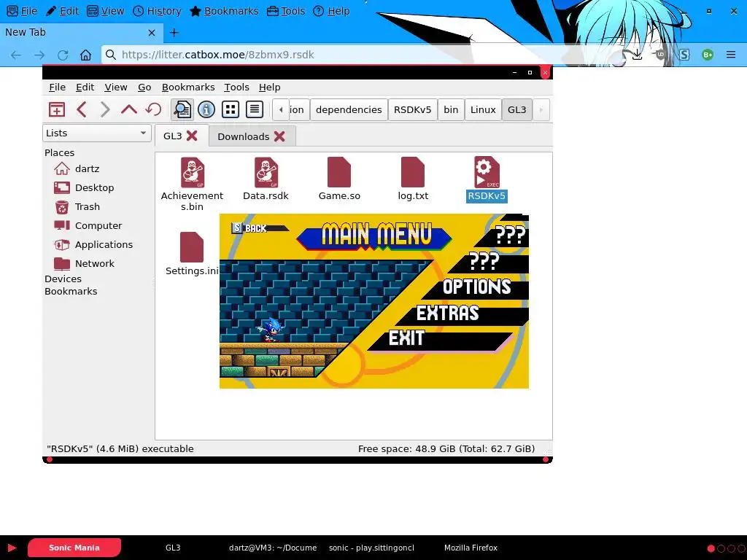Click the green B+ extension icon
The height and width of the screenshot is (560, 747).
(x=708, y=55)
